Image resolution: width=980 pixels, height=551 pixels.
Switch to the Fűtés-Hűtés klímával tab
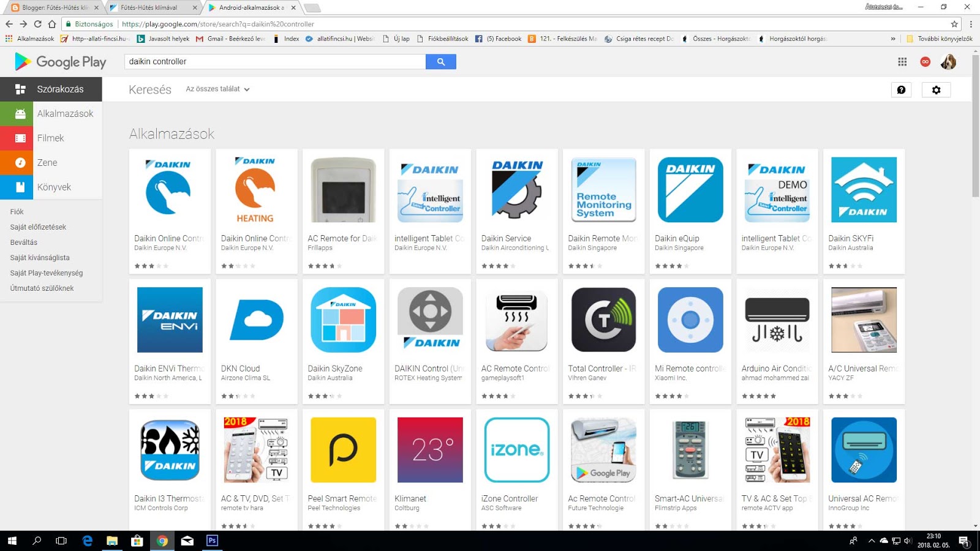click(152, 7)
